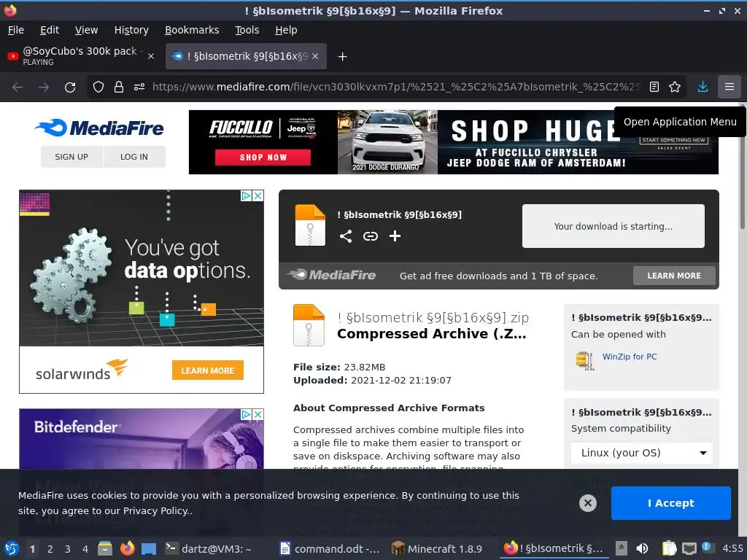
Task: Click the clipboard icon in system tray
Action: click(x=669, y=549)
